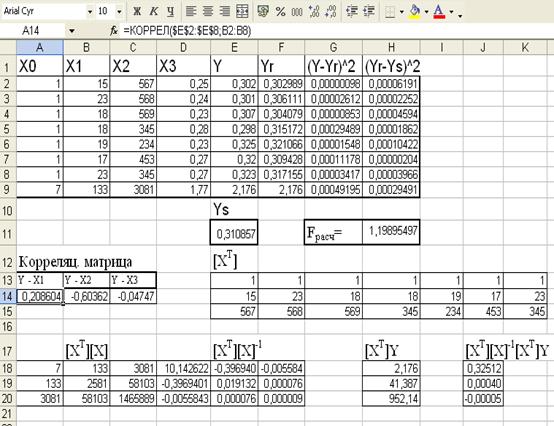Align cell text to the right
Screen dimensions: 554x426
[224, 11]
